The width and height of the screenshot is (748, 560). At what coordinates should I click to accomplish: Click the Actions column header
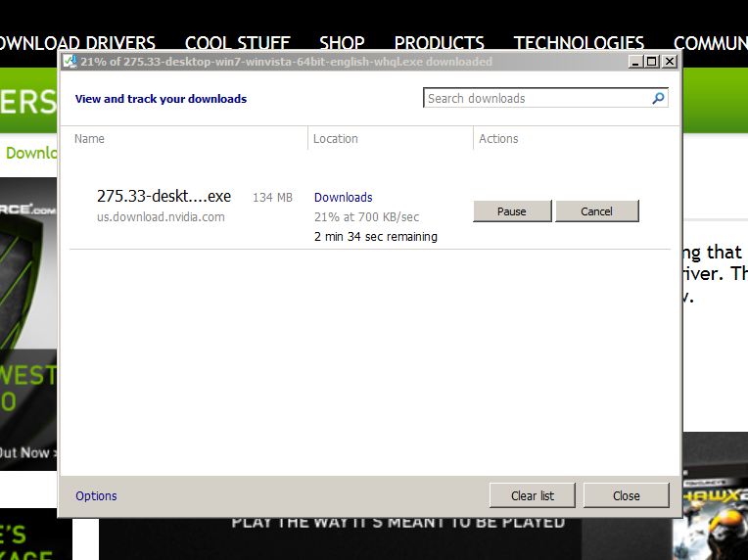click(x=498, y=139)
